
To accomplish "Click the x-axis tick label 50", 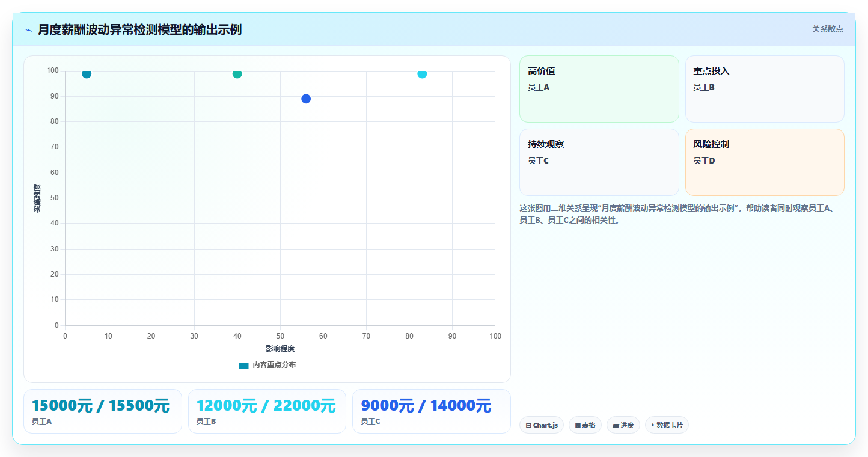I will 280,336.
